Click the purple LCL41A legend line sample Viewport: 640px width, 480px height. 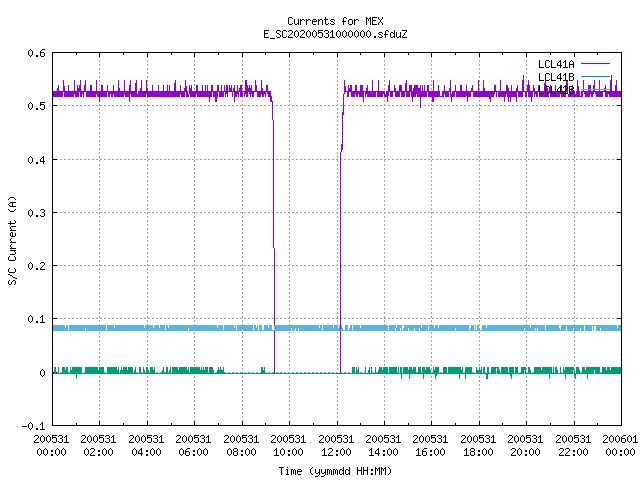[x=595, y=64]
